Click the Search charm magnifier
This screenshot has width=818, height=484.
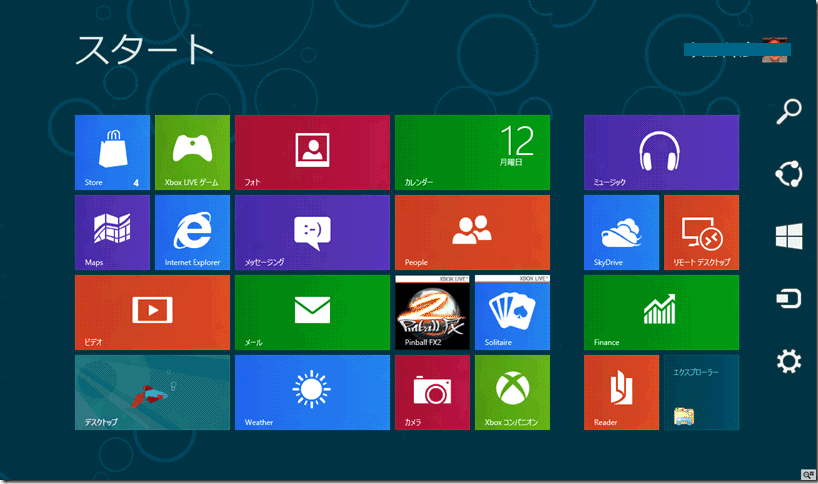tap(789, 111)
